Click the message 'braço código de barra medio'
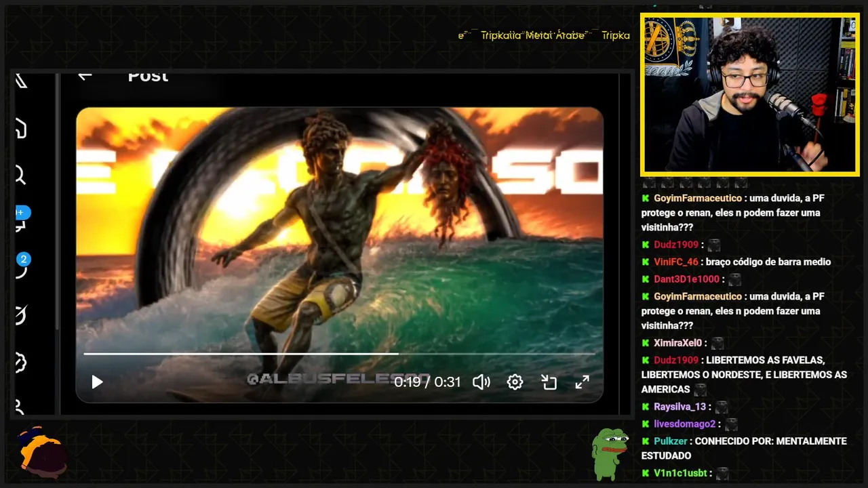 (x=768, y=262)
